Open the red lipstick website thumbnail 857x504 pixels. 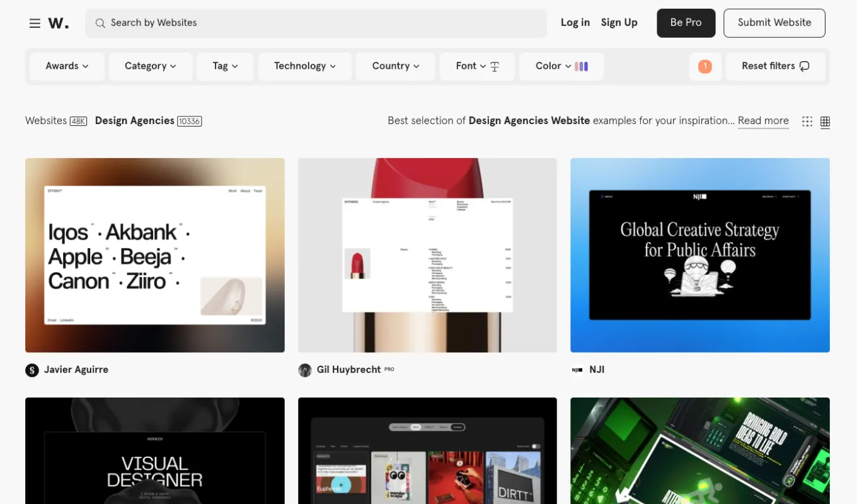427,255
